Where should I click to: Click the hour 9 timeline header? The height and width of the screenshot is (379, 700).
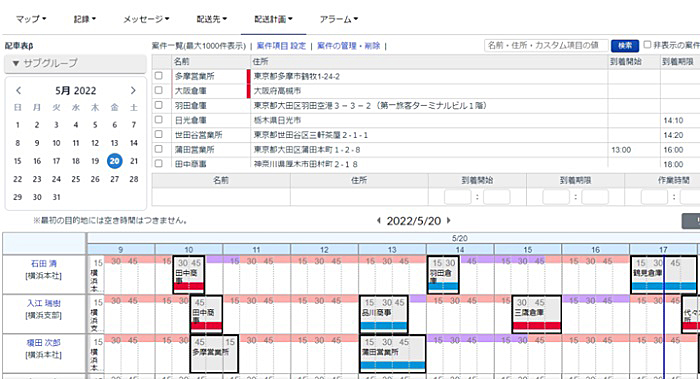click(x=121, y=250)
